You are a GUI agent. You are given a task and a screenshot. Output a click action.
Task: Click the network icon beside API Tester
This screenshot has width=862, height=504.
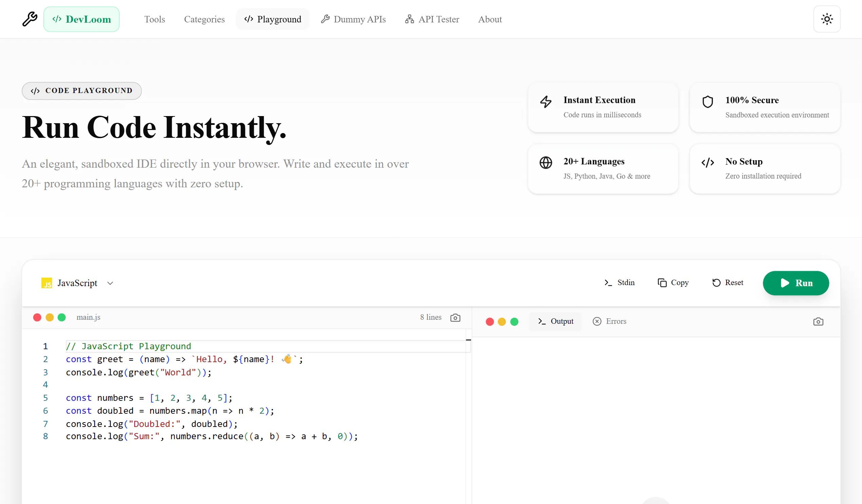click(410, 19)
